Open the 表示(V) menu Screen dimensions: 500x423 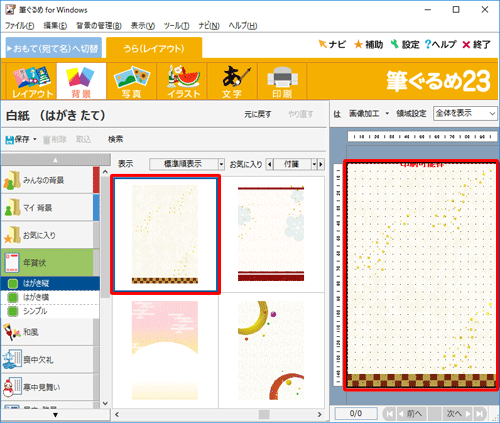[x=143, y=26]
